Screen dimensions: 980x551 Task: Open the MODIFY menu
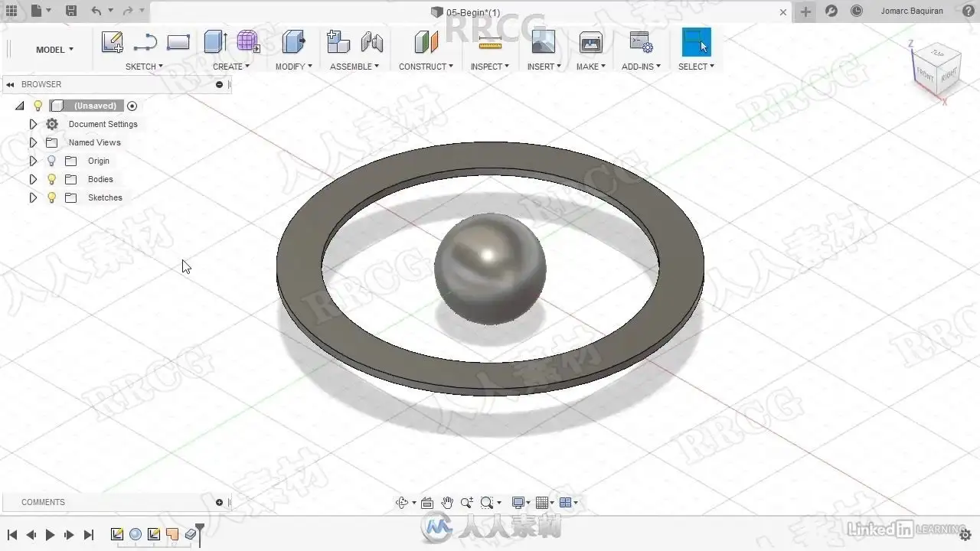(x=294, y=67)
